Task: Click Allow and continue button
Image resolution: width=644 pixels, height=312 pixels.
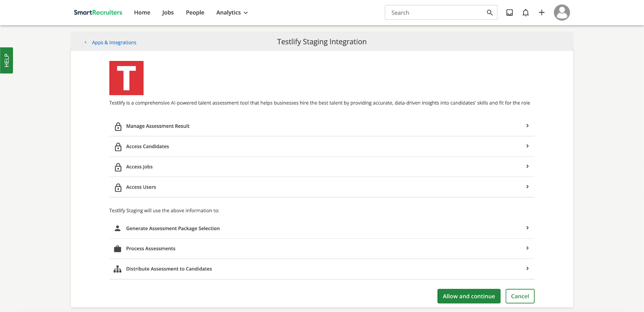Action: tap(469, 296)
